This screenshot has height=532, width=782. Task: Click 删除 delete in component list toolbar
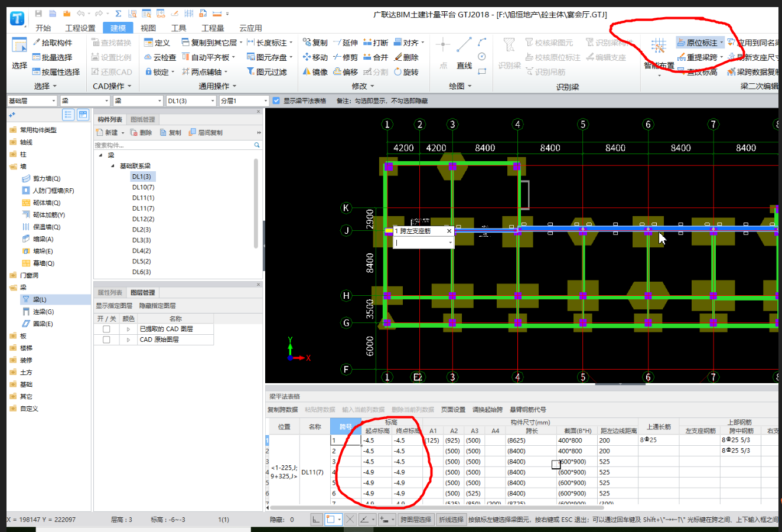pyautogui.click(x=141, y=132)
